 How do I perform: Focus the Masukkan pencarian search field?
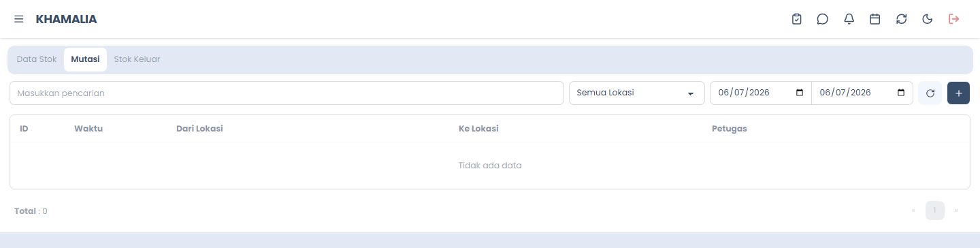click(x=287, y=93)
